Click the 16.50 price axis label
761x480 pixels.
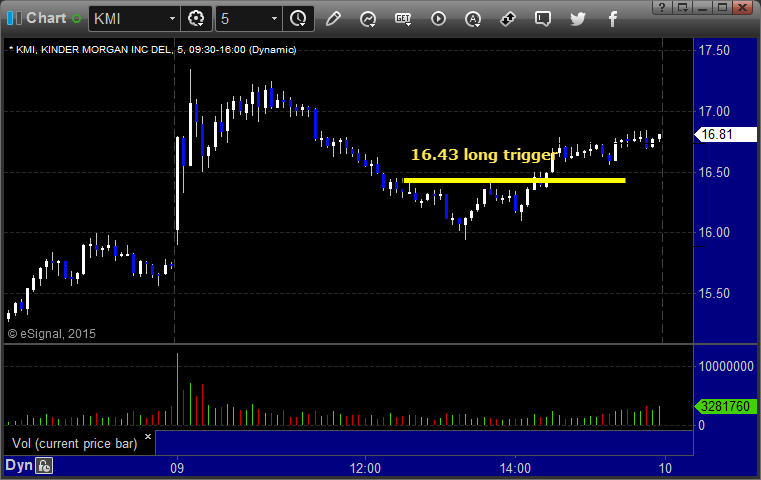tap(714, 172)
